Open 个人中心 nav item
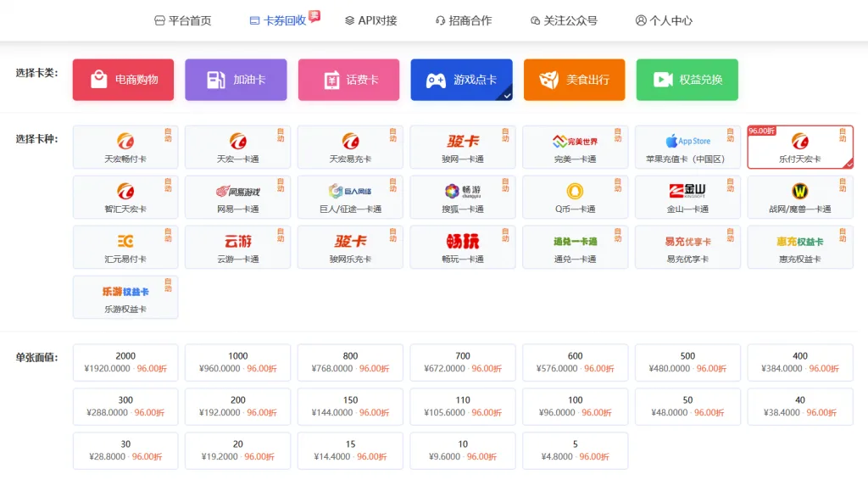Image resolution: width=868 pixels, height=480 pixels. tap(664, 20)
